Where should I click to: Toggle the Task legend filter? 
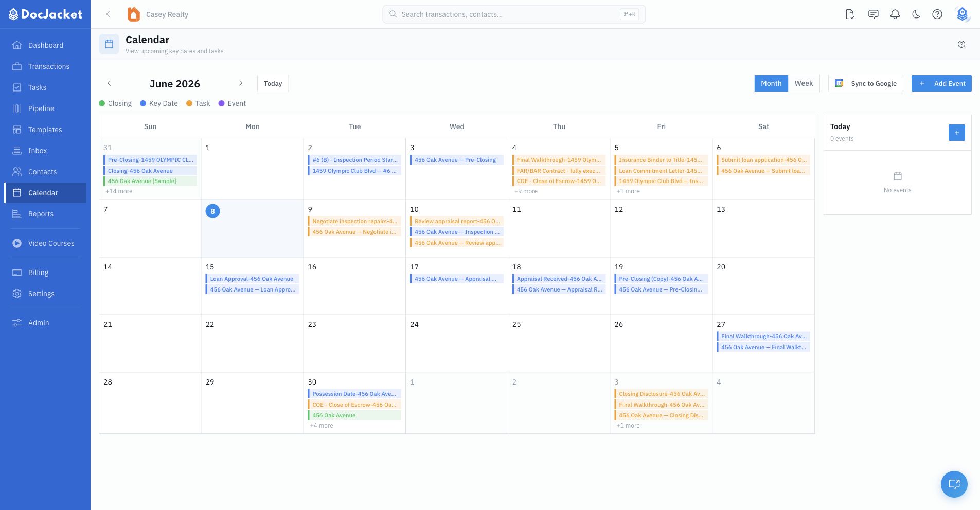click(x=198, y=103)
